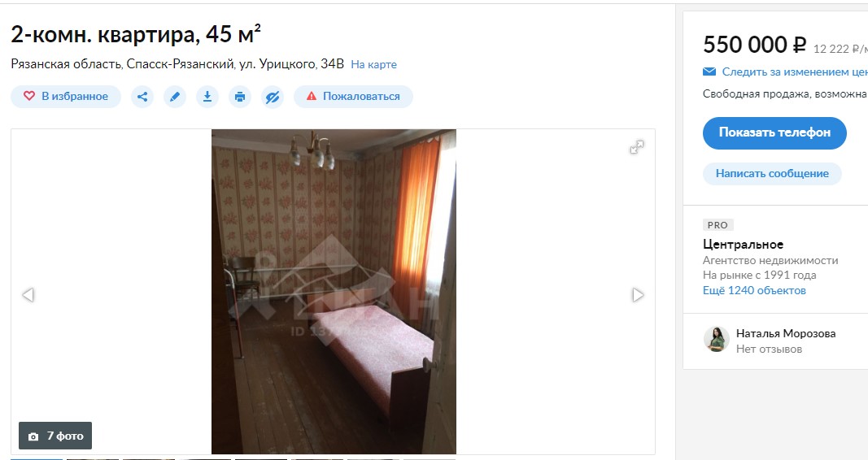Screen dimensions: 868x460
Task: Download the listing via download icon
Action: tap(207, 97)
